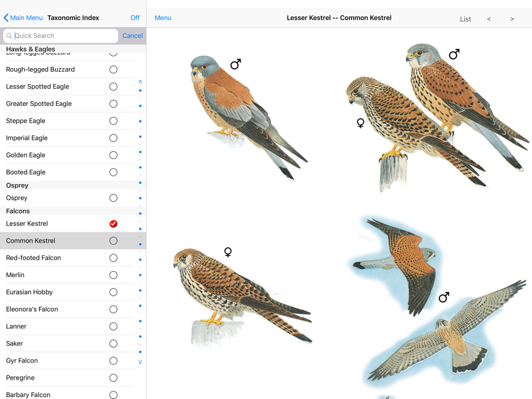Screen dimensions: 532x399
Task: Tick the Eleonora's Falcon circle
Action: click(113, 310)
